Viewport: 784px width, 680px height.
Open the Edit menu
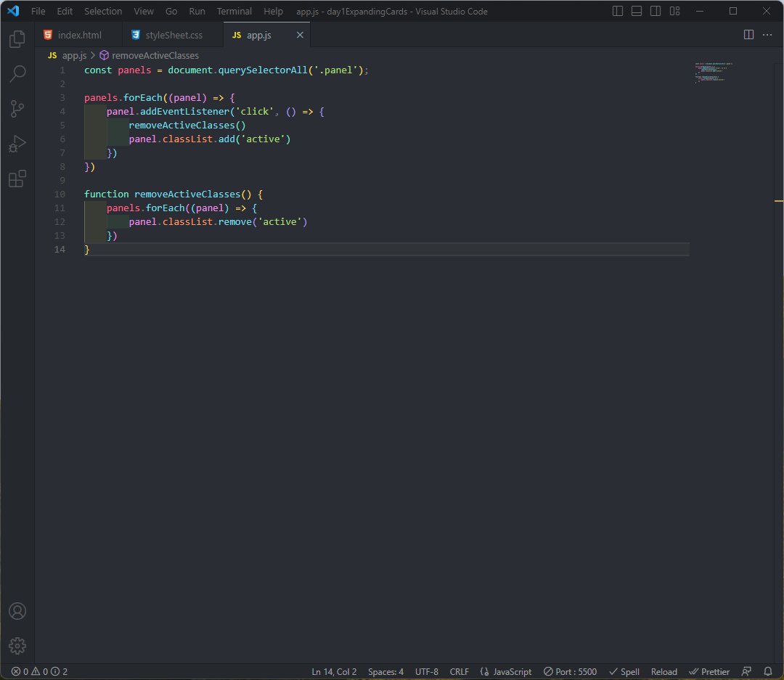point(65,11)
